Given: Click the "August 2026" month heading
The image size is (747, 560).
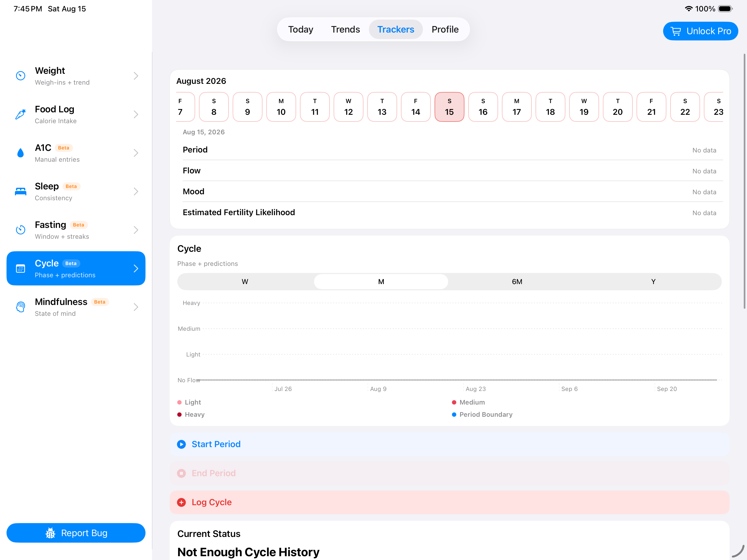Looking at the screenshot, I should pyautogui.click(x=201, y=81).
